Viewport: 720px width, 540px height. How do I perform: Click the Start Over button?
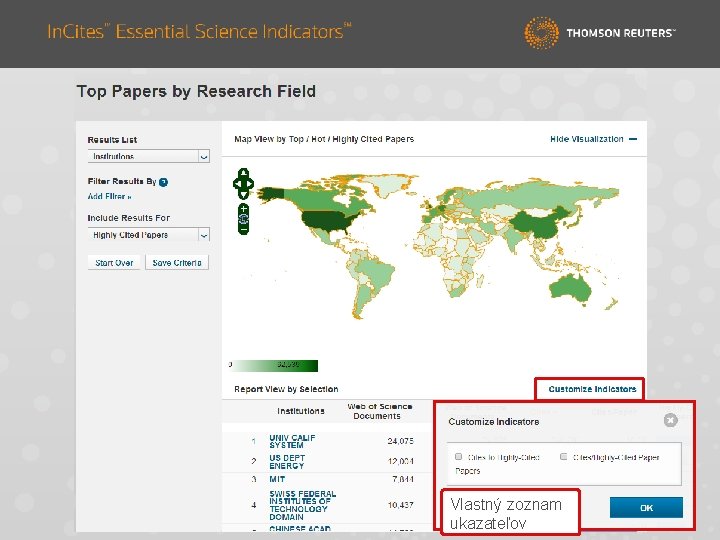click(x=114, y=263)
